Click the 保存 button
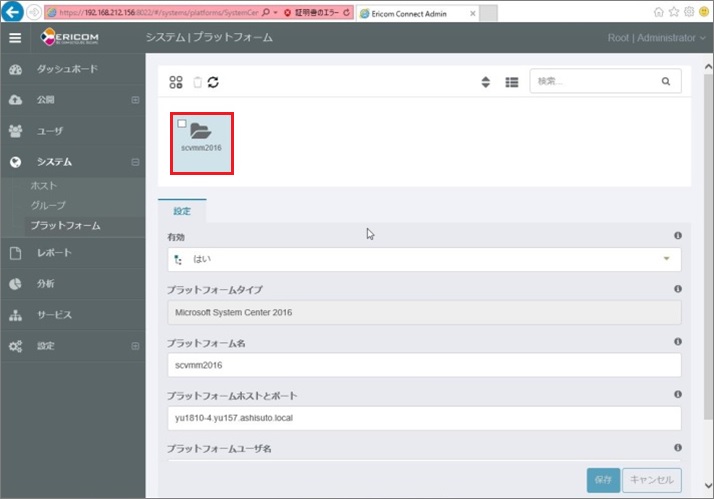Screen dimensions: 714x499 click(x=603, y=480)
